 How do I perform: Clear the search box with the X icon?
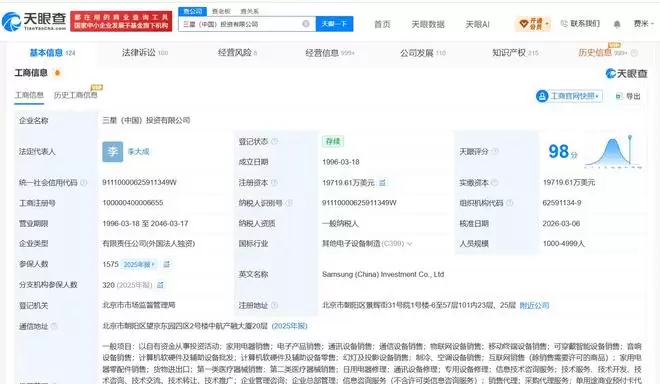306,24
